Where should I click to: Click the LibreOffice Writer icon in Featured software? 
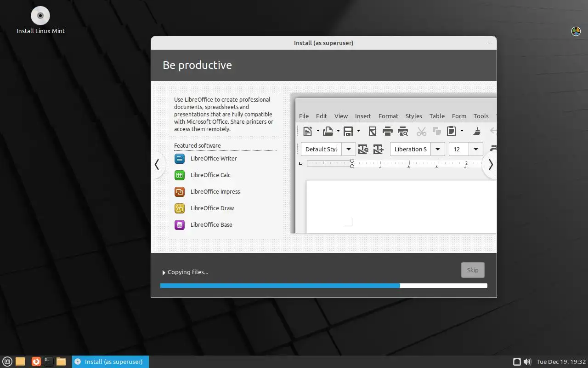tap(180, 159)
